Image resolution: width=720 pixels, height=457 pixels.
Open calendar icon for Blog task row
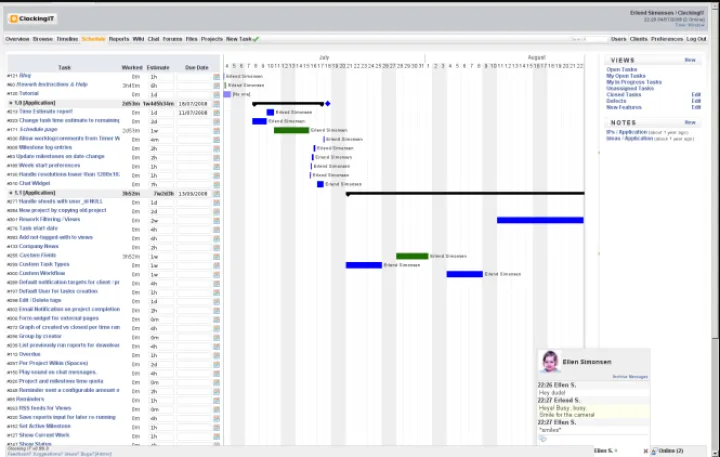tap(216, 76)
